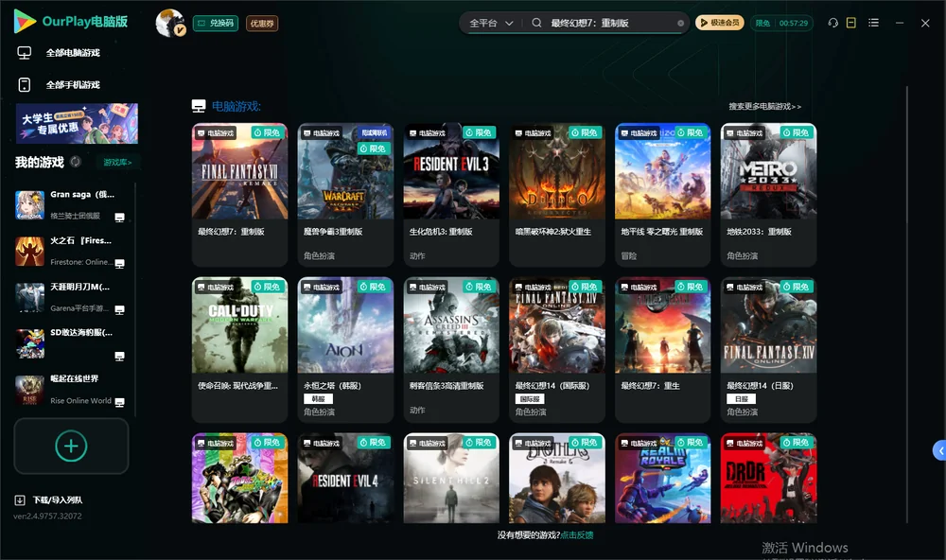Open Metro 2033 Redux card
This screenshot has width=946, height=560.
768,194
